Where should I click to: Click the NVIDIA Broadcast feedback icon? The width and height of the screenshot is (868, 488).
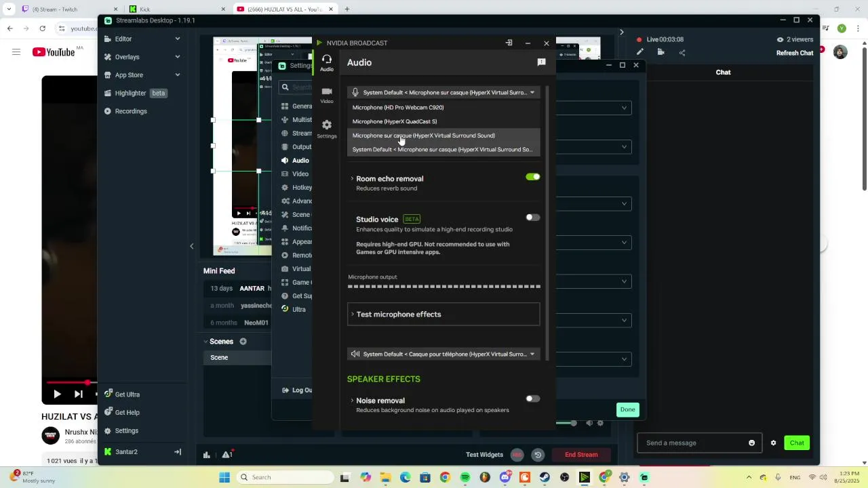[x=541, y=62]
